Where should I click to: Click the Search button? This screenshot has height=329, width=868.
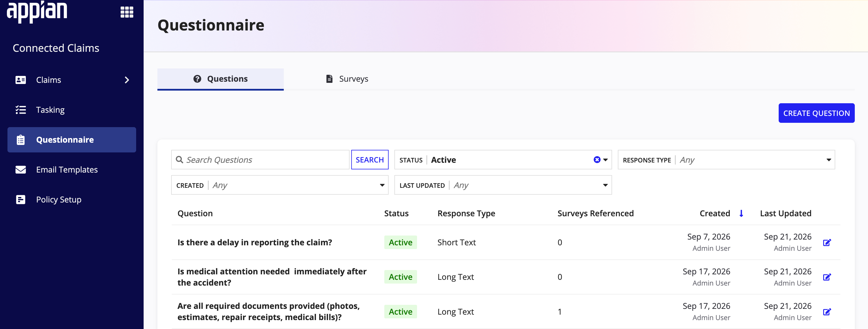click(370, 160)
